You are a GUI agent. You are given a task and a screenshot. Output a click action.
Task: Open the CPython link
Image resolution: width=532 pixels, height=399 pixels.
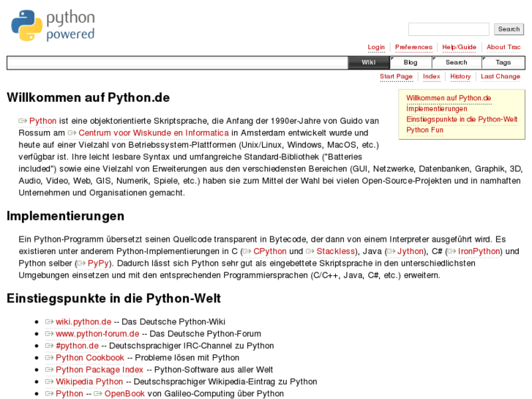point(270,251)
